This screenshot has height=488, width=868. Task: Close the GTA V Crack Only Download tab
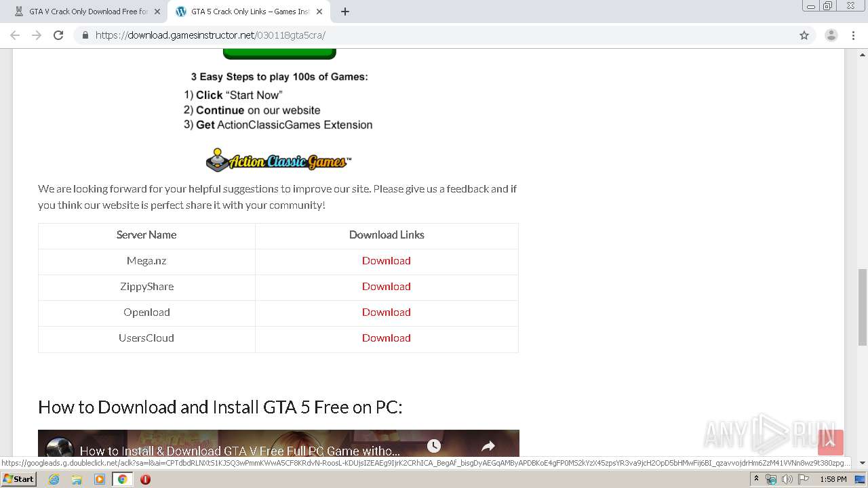(x=157, y=12)
